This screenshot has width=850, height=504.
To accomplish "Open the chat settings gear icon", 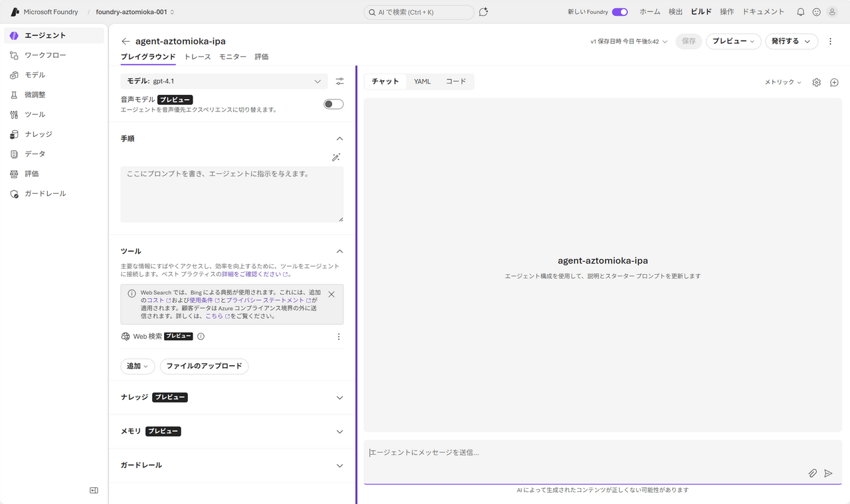I will [x=816, y=82].
